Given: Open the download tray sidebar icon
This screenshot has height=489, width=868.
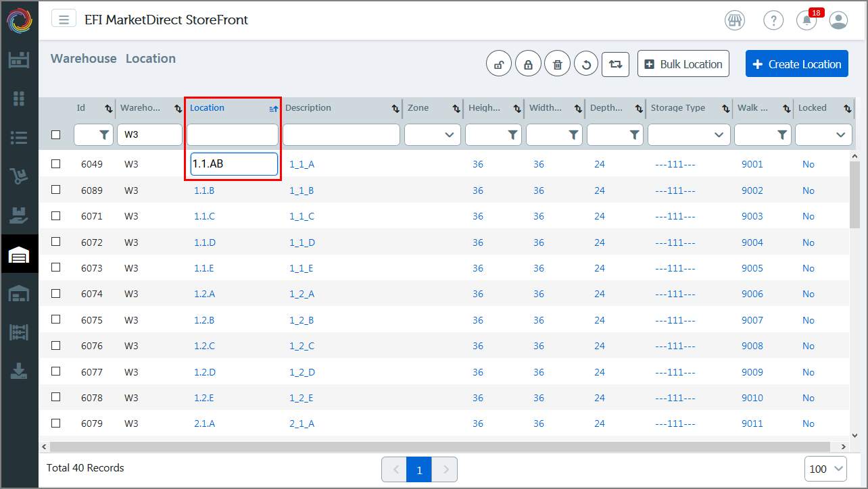Looking at the screenshot, I should pyautogui.click(x=19, y=371).
